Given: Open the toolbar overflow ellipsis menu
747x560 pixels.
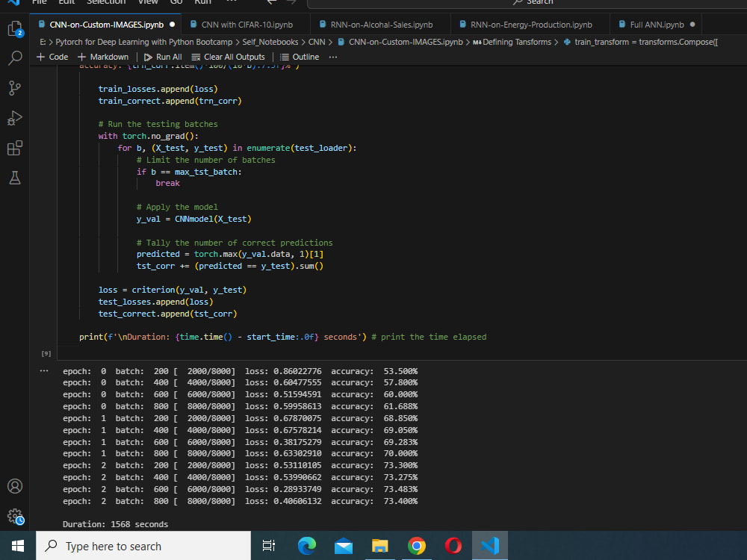Looking at the screenshot, I should (332, 57).
